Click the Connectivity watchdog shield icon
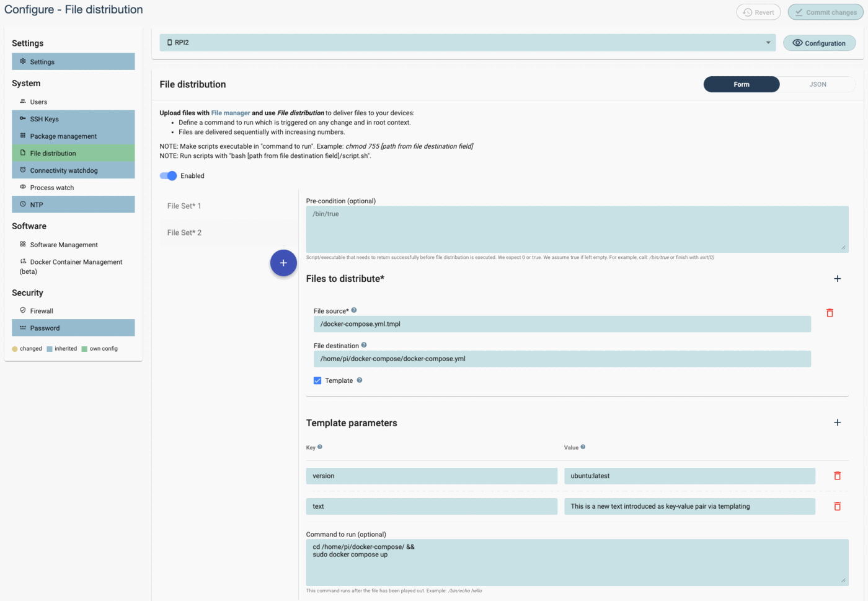The height and width of the screenshot is (601, 868). coord(22,170)
